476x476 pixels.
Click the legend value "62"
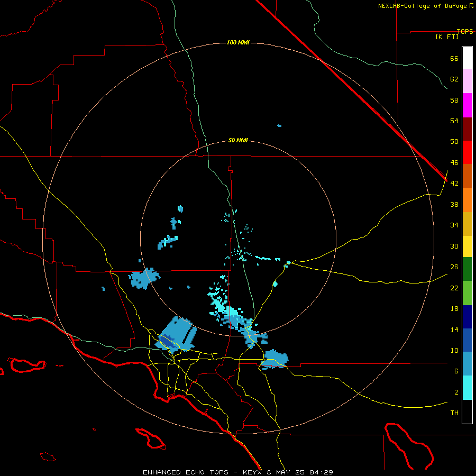click(454, 79)
